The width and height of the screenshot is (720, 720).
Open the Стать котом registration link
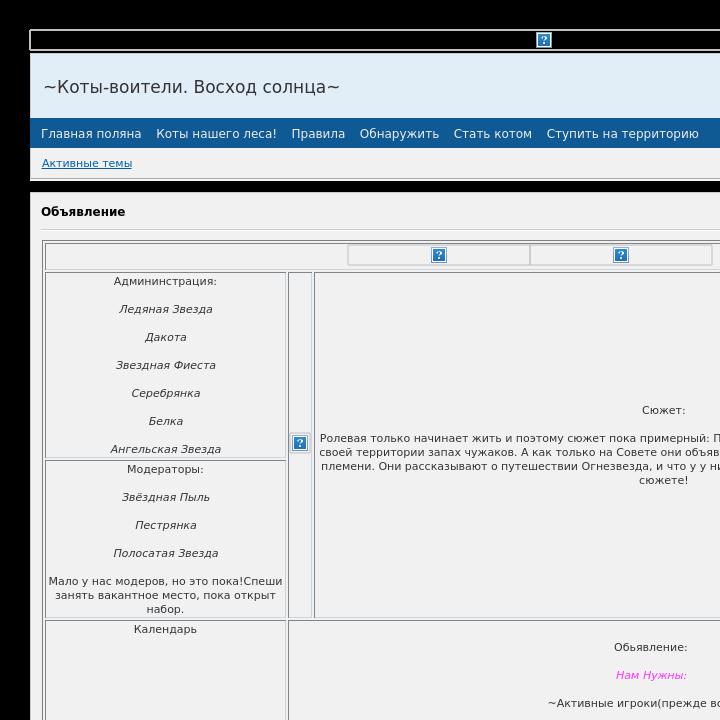(x=493, y=134)
